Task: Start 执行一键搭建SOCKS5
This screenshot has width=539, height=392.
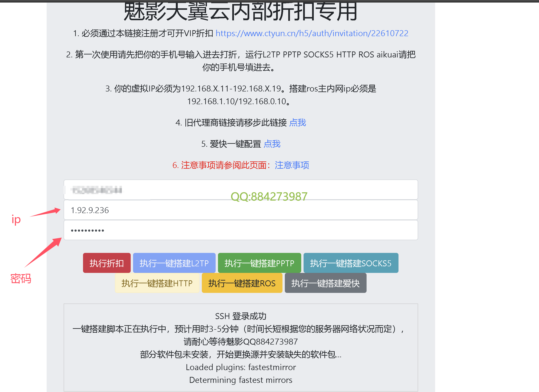Action: click(351, 263)
